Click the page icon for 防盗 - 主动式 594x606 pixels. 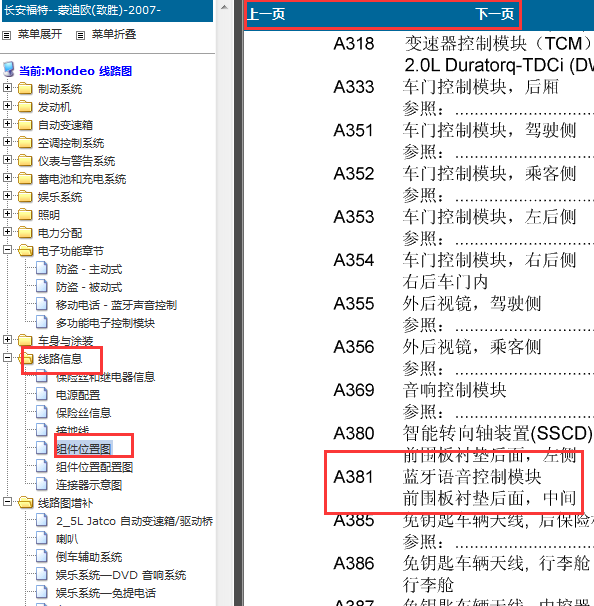coord(42,268)
